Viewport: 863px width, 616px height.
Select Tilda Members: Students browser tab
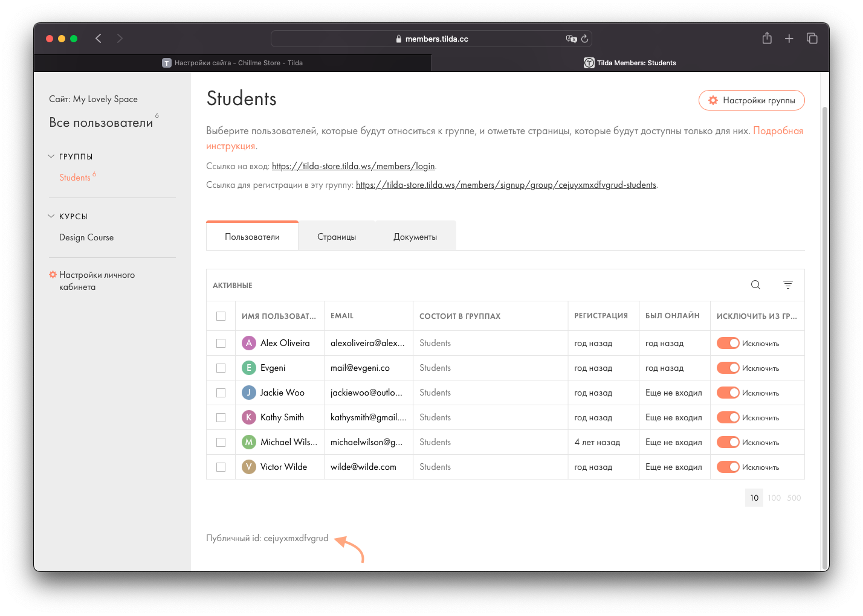tap(630, 63)
